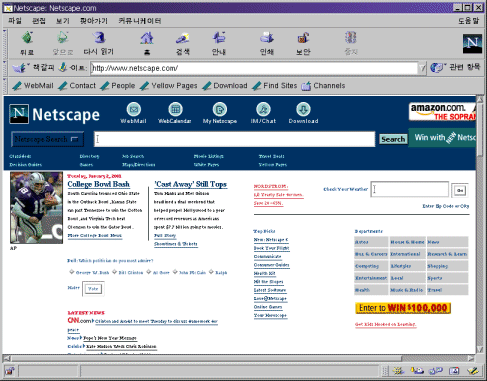Open the bookmarks dropdown beside the location field
Screen dimensions: 487x381
33,68
